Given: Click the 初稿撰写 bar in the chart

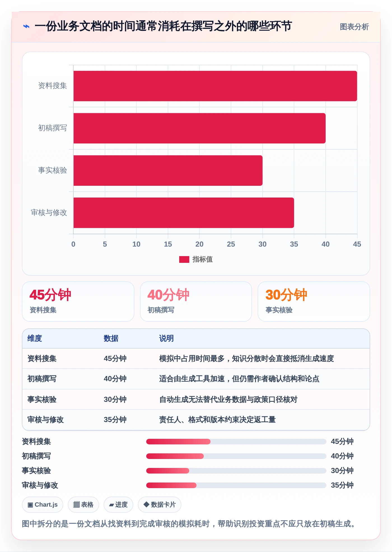Looking at the screenshot, I should [199, 128].
